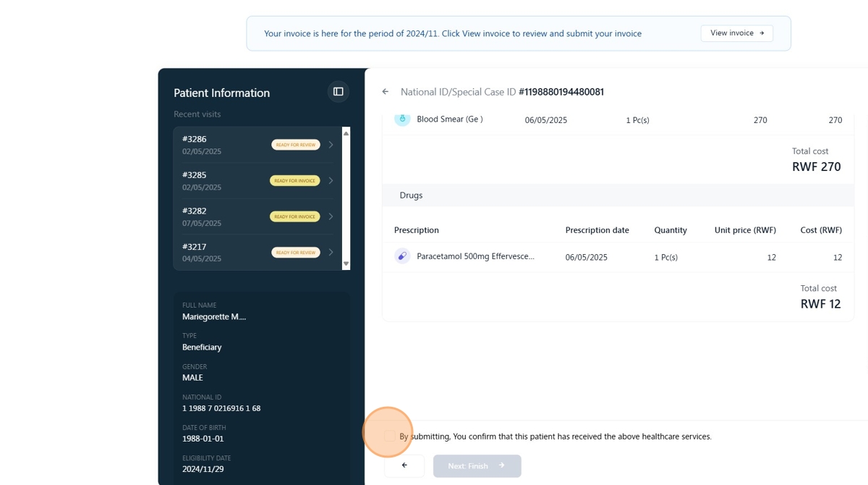Click the back arrow beside National ID heading
The height and width of the screenshot is (485, 868).
pyautogui.click(x=386, y=92)
